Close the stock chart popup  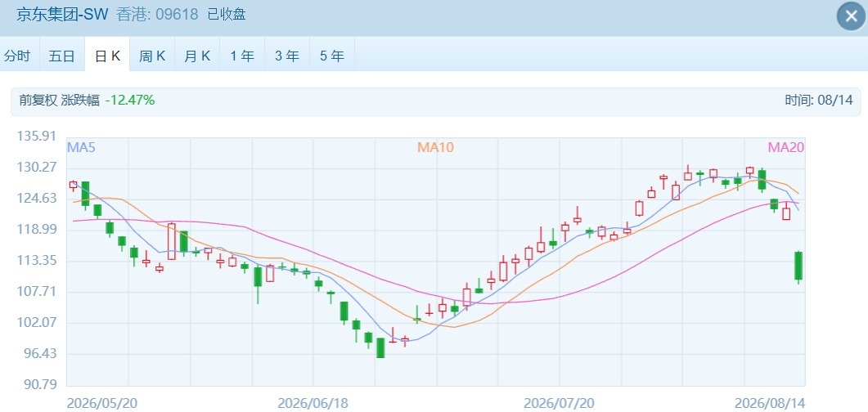click(x=851, y=16)
